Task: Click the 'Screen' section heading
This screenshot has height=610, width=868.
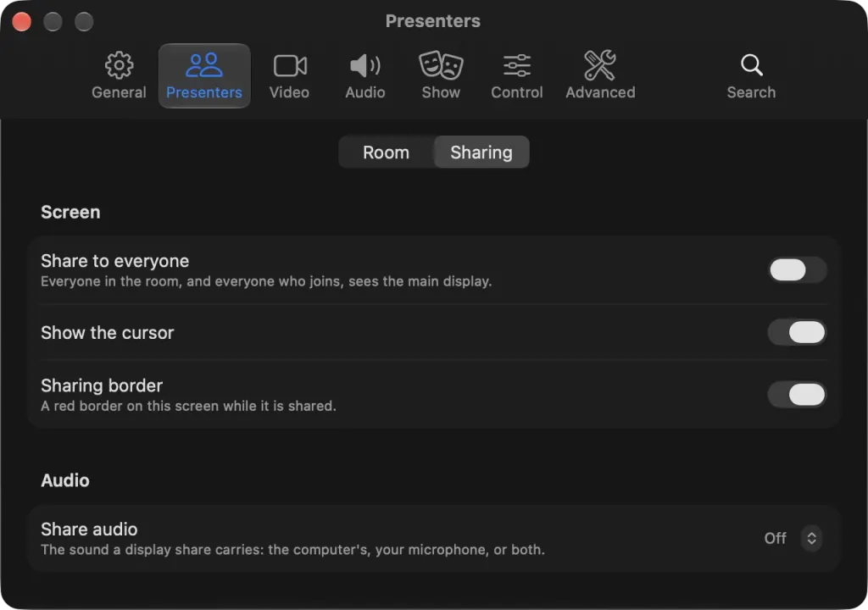Action: [x=70, y=212]
